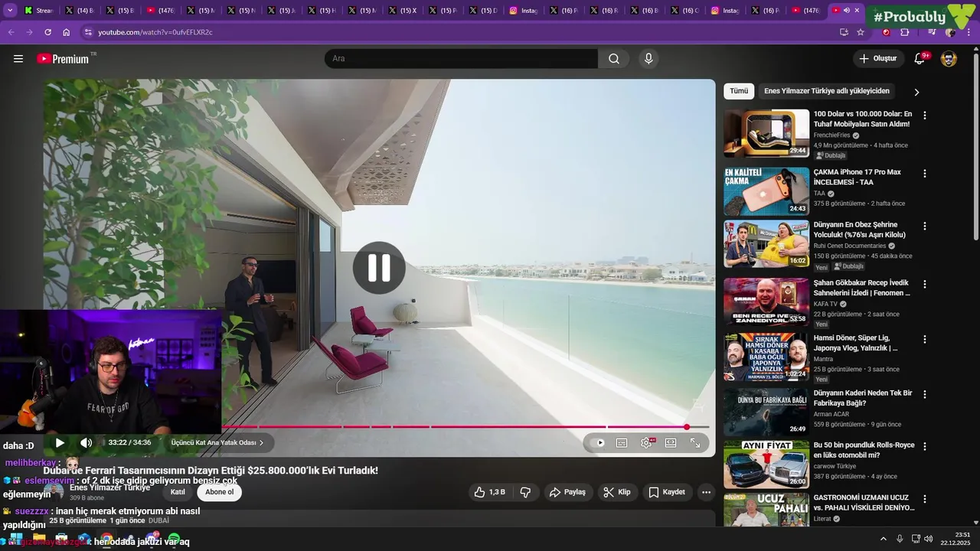The width and height of the screenshot is (980, 551).
Task: Open the browser extensions puzzle icon
Action: pyautogui.click(x=905, y=32)
